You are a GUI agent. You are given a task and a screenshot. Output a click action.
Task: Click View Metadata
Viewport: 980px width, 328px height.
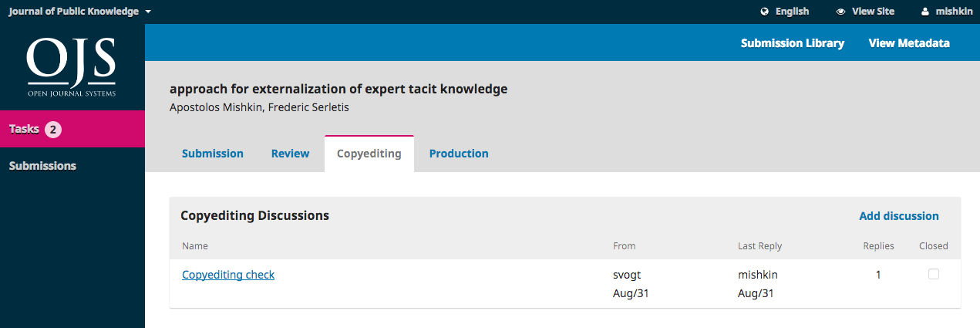point(909,43)
